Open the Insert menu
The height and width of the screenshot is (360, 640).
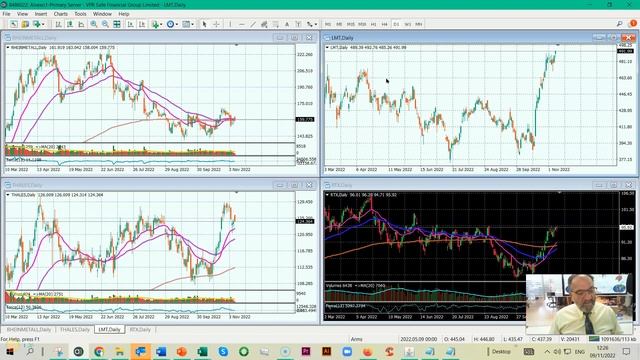(41, 14)
